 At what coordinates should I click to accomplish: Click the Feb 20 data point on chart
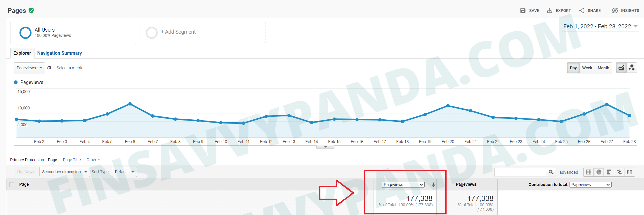(448, 106)
